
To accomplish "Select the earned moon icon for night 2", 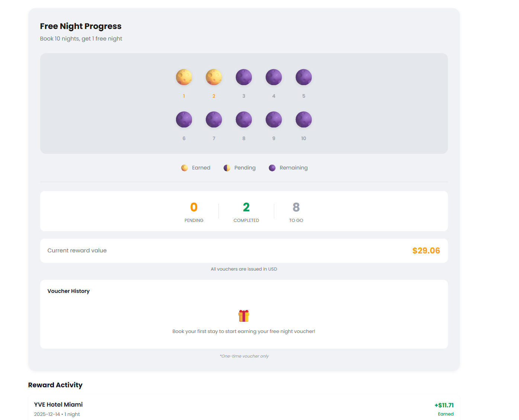I will point(214,77).
